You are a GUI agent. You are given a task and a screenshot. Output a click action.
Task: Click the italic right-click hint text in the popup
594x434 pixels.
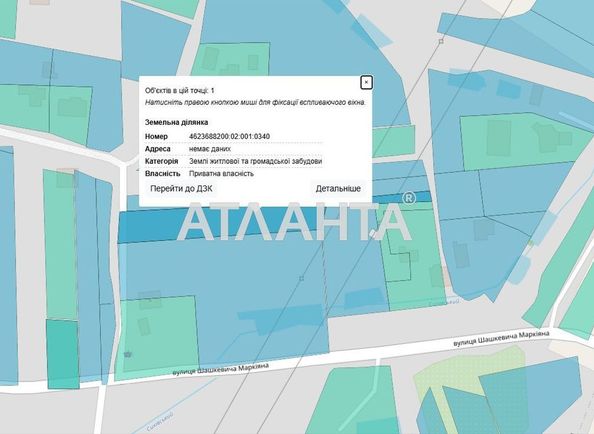(255, 102)
